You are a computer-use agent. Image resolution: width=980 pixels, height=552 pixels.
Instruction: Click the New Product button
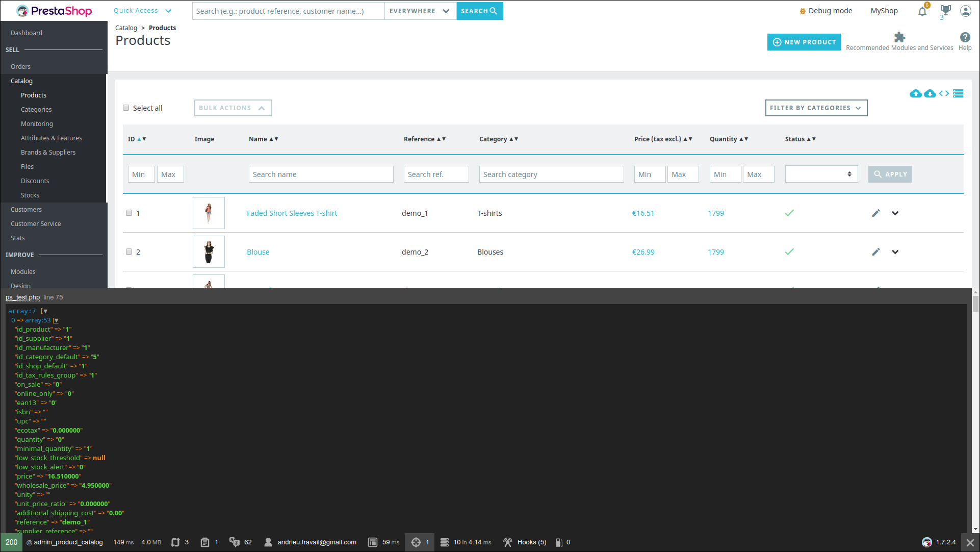[x=804, y=42]
